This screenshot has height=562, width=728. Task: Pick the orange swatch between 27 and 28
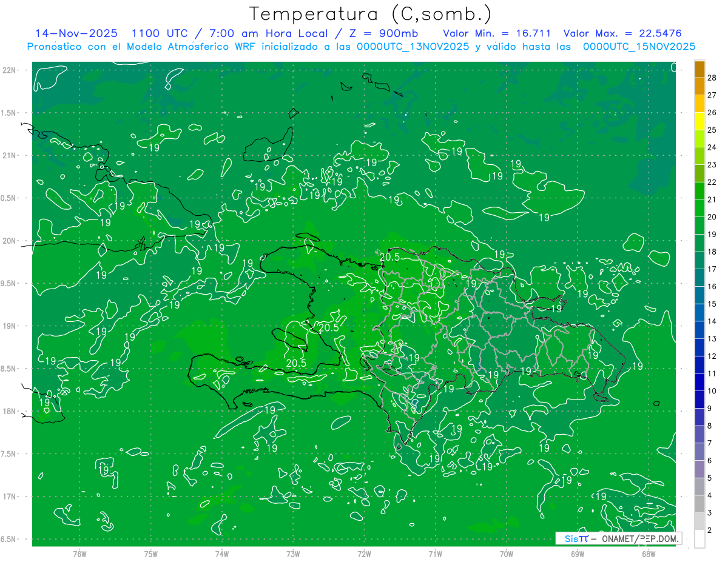click(699, 87)
